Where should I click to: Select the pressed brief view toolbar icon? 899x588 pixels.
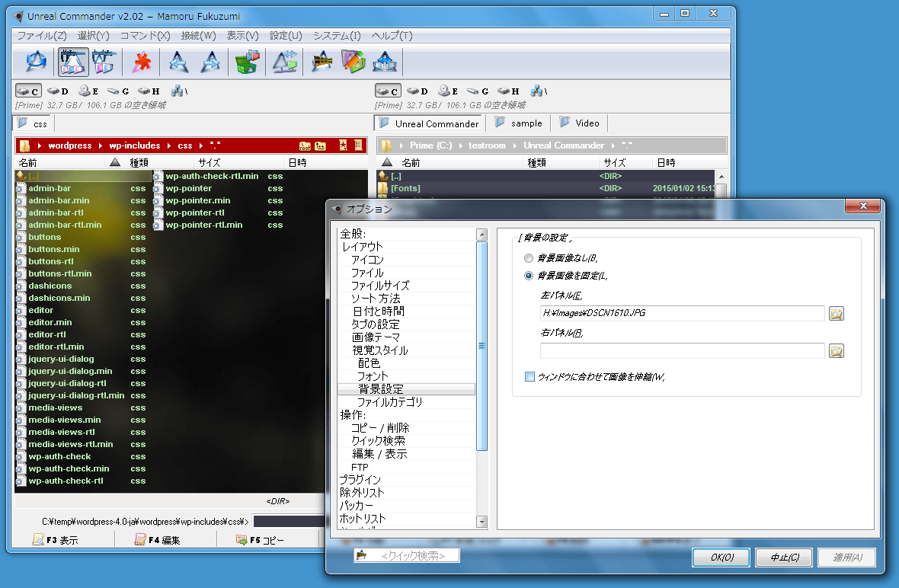point(73,62)
